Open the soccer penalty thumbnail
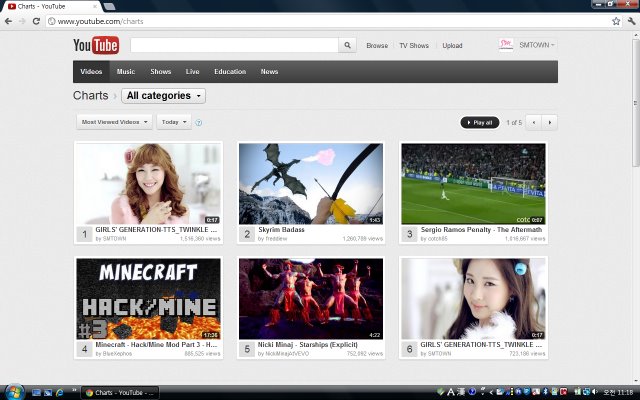640x400 pixels. (x=473, y=184)
